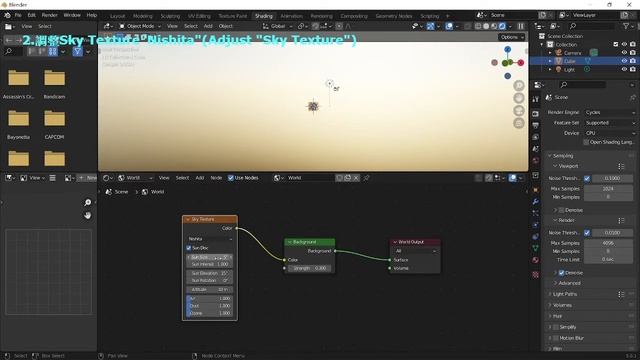Open the viewport Options dropdown

pos(511,37)
